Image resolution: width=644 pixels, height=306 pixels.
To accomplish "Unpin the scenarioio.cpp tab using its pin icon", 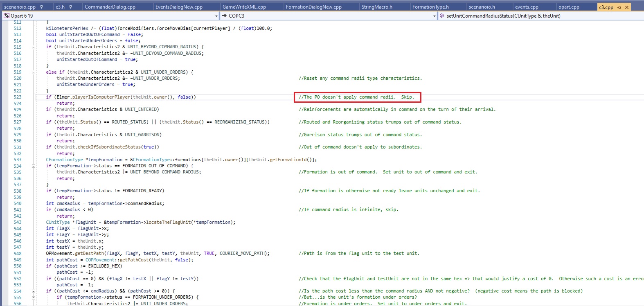I will pos(42,7).
